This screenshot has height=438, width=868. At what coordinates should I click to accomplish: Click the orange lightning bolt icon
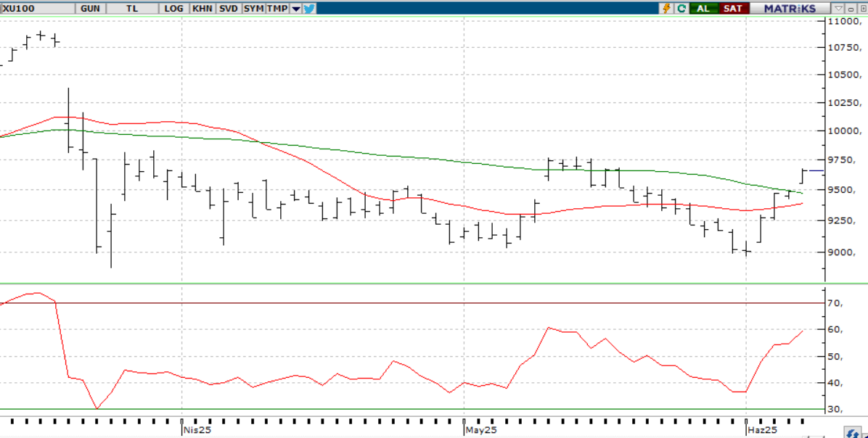(x=666, y=8)
